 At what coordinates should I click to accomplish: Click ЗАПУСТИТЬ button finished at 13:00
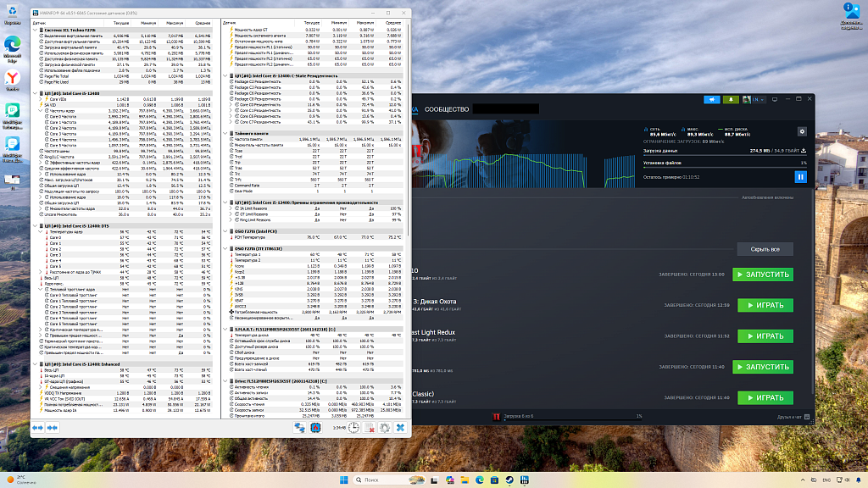[763, 274]
